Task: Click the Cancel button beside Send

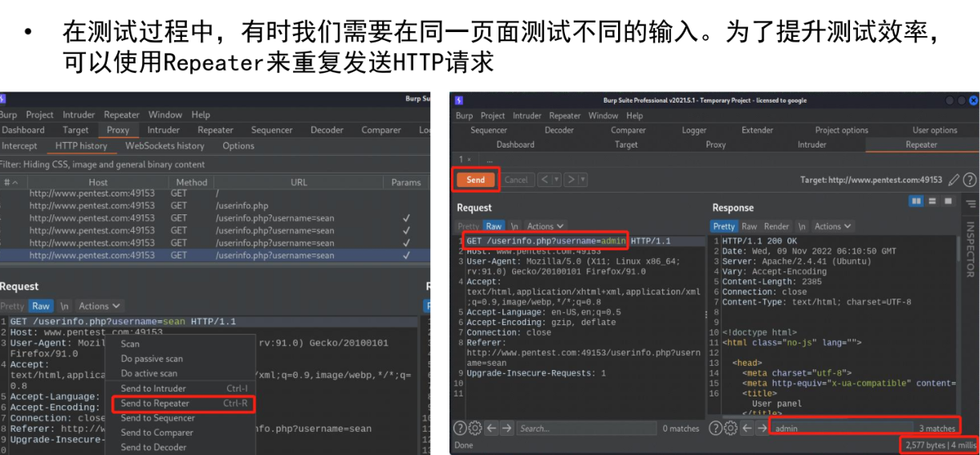Action: tap(516, 180)
